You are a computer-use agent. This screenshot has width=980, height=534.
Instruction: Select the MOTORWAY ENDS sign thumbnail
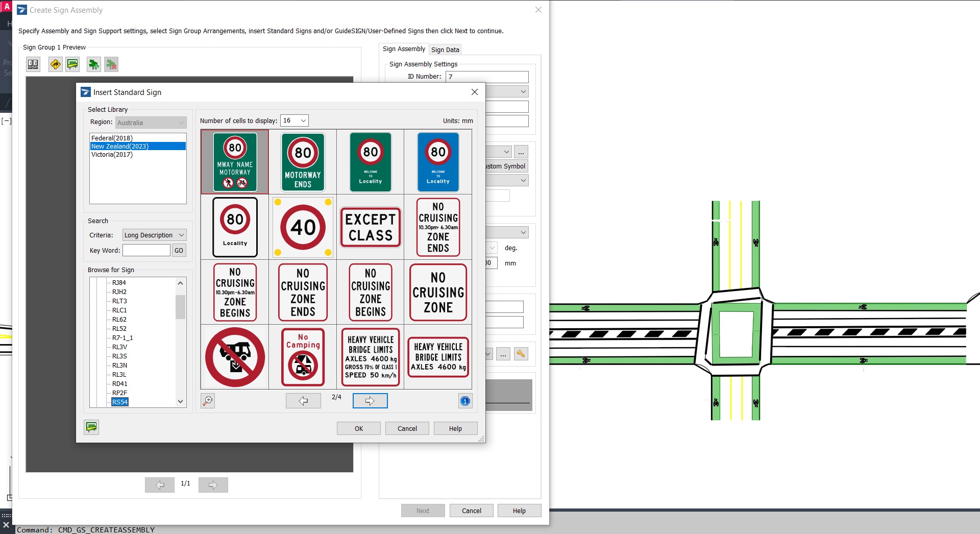coord(302,162)
